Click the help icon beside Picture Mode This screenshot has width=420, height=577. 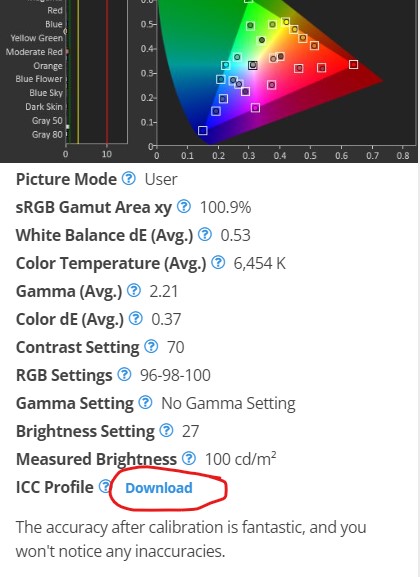point(128,179)
